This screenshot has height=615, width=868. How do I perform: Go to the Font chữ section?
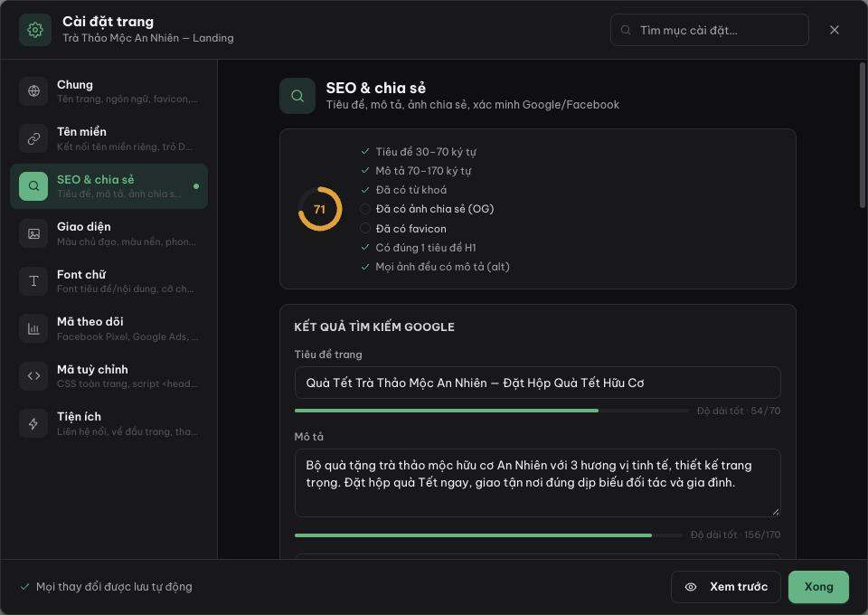[109, 281]
